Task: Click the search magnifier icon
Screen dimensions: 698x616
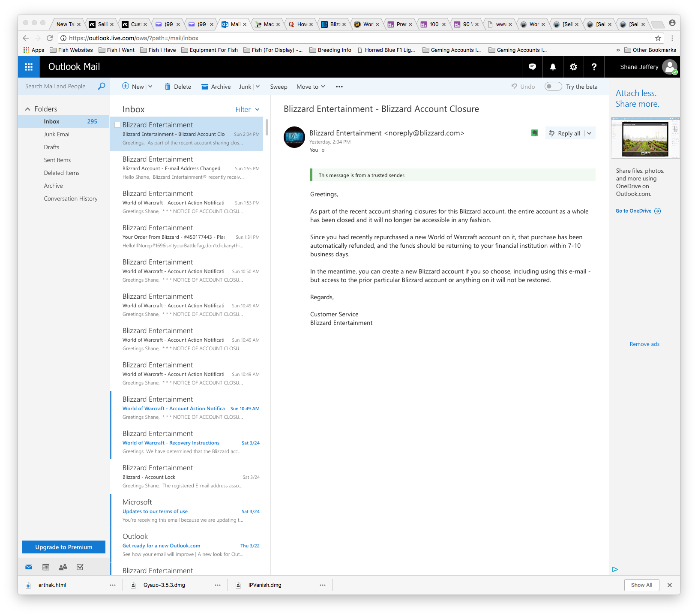Action: 102,86
